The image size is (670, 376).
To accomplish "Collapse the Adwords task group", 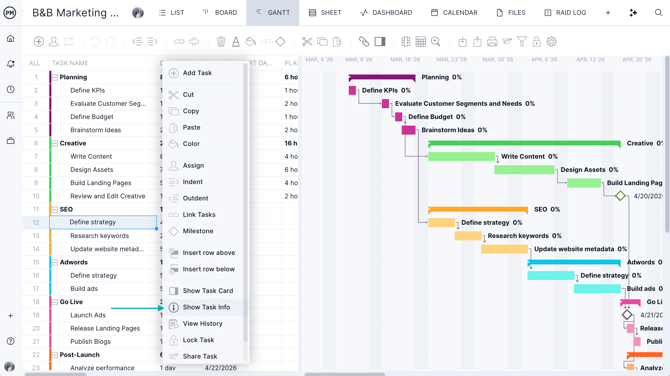I will tap(55, 262).
